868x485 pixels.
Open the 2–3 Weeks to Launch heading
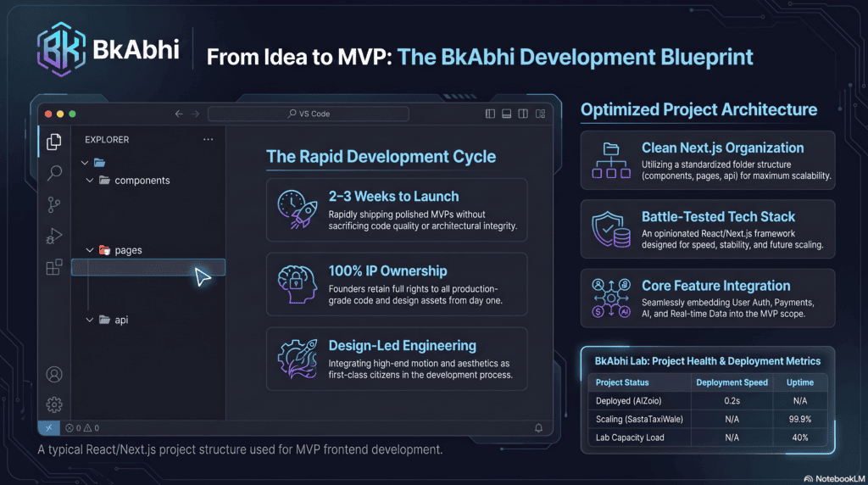coord(393,197)
